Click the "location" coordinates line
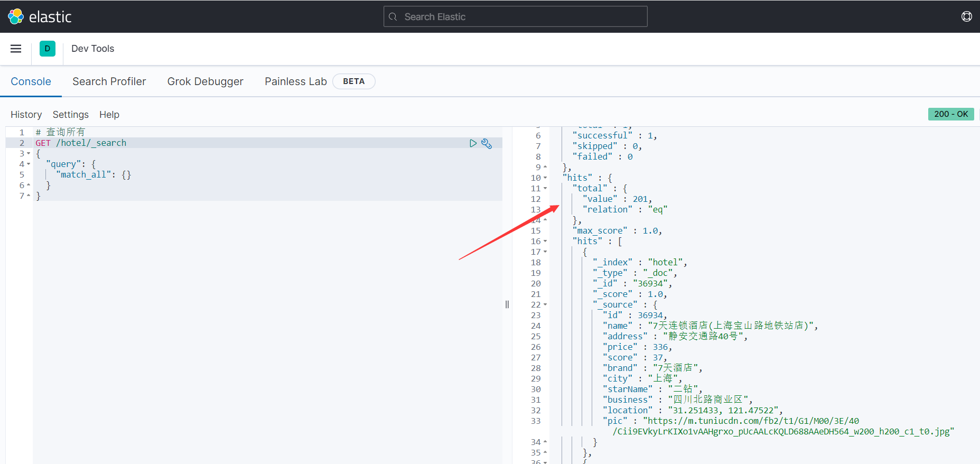This screenshot has width=980, height=464. click(x=693, y=411)
